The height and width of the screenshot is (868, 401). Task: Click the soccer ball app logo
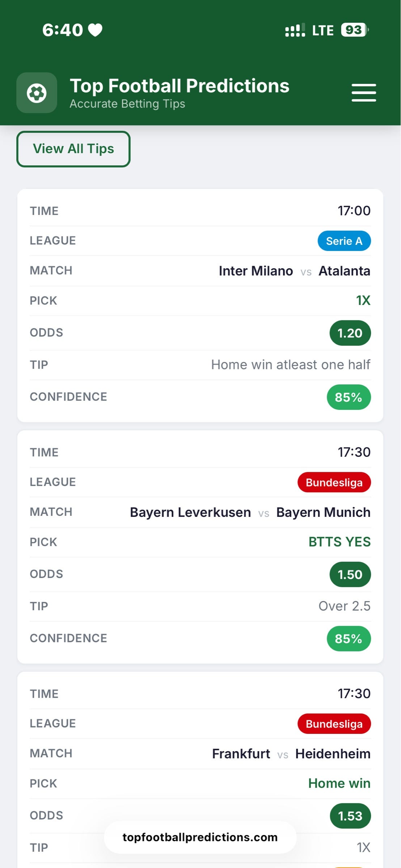pos(37,93)
